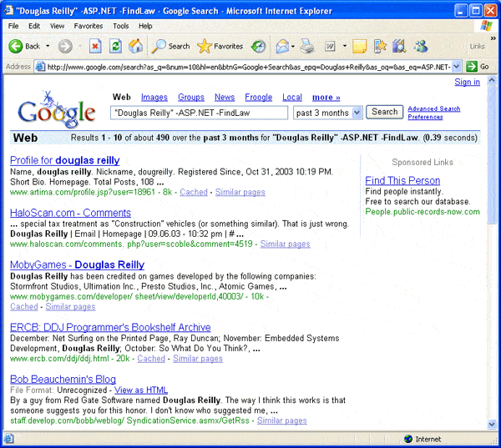The image size is (501, 448).
Task: Open the 'past 3 months' dropdown
Action: 328,113
